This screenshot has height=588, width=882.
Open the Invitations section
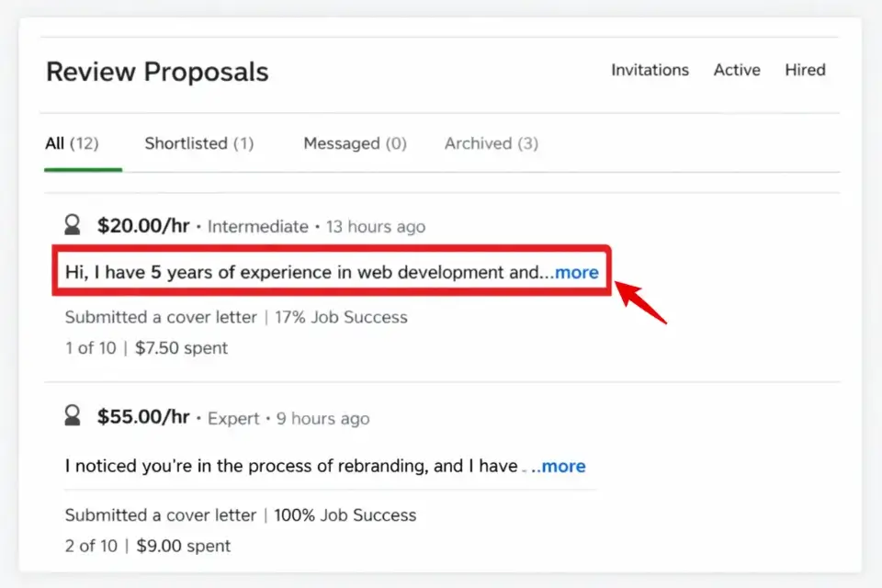tap(650, 70)
